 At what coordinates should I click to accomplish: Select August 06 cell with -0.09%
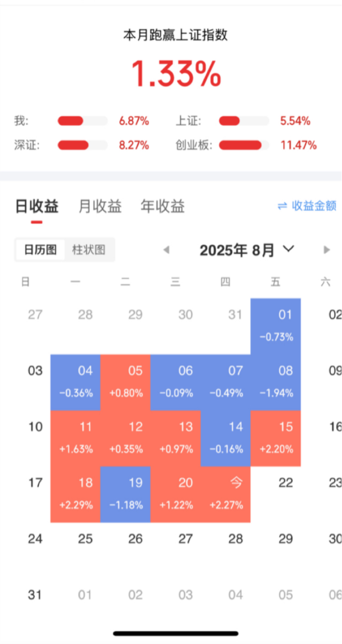(176, 382)
